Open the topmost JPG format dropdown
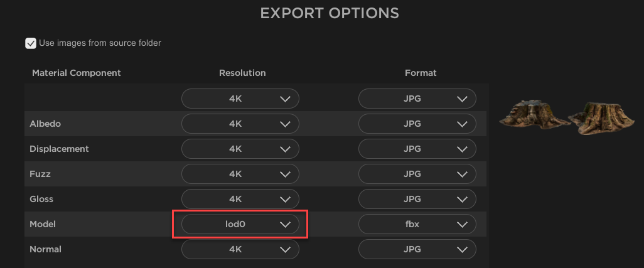The image size is (644, 268). pyautogui.click(x=417, y=99)
